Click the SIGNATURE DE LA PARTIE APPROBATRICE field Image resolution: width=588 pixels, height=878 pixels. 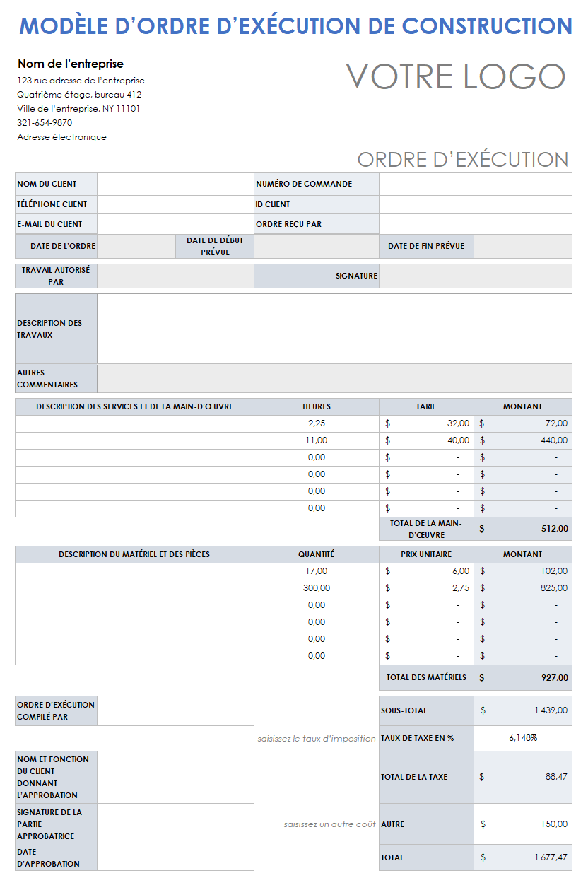pyautogui.click(x=175, y=824)
